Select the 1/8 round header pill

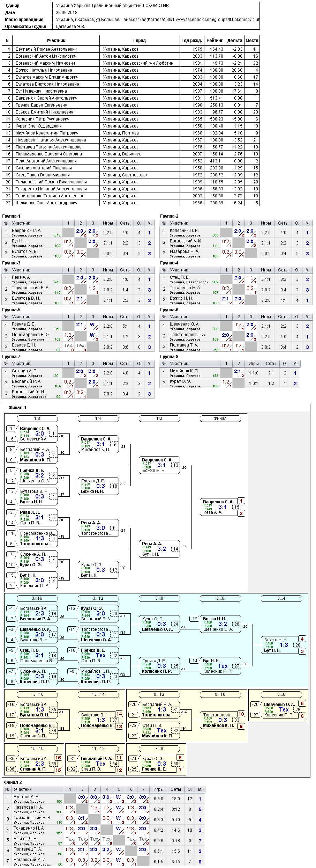37,418
